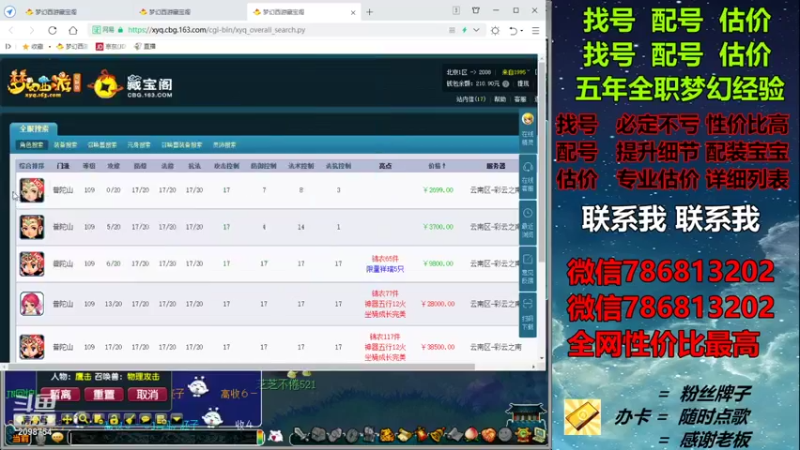Sort results by 综合排序
This screenshot has height=450, width=800.
(x=31, y=166)
